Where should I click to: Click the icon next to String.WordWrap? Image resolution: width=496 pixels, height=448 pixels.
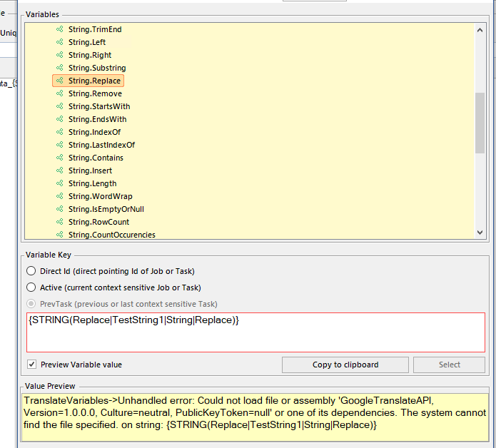[60, 196]
